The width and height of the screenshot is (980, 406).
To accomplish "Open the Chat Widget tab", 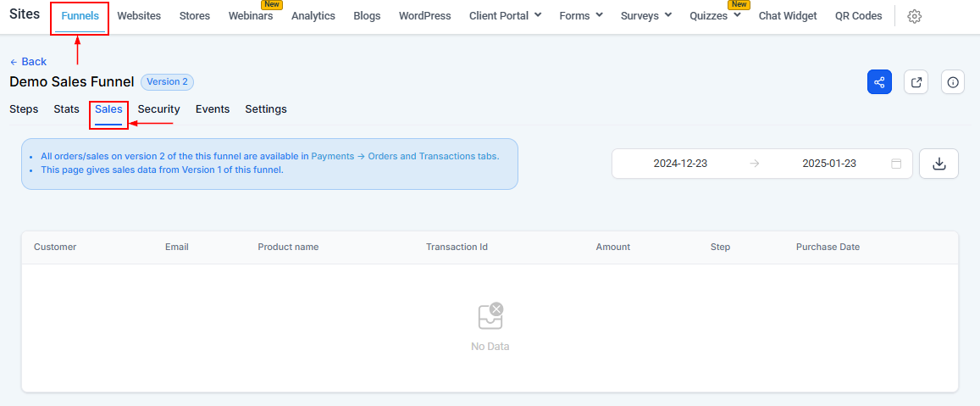I will tap(788, 15).
